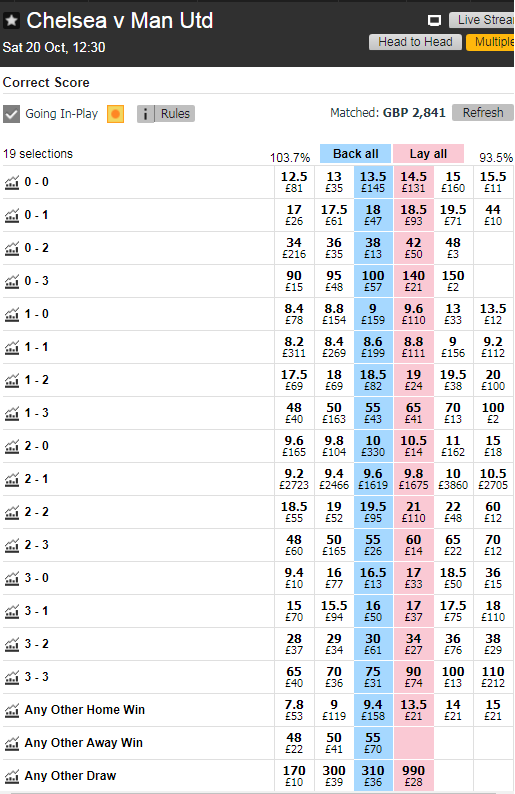Click the Back all column header
515x794 pixels.
coord(355,154)
